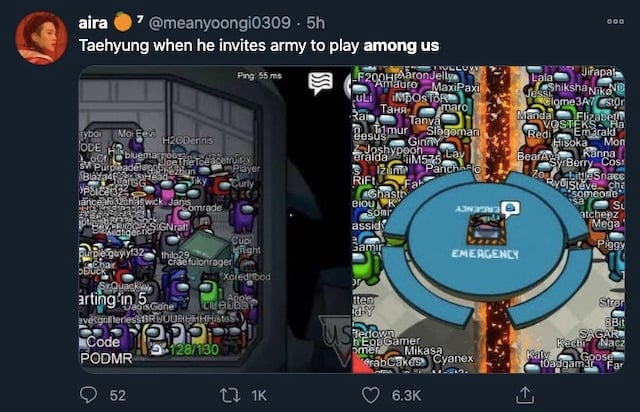Click the among us bold hashtag text
640x412 pixels.
pos(401,45)
